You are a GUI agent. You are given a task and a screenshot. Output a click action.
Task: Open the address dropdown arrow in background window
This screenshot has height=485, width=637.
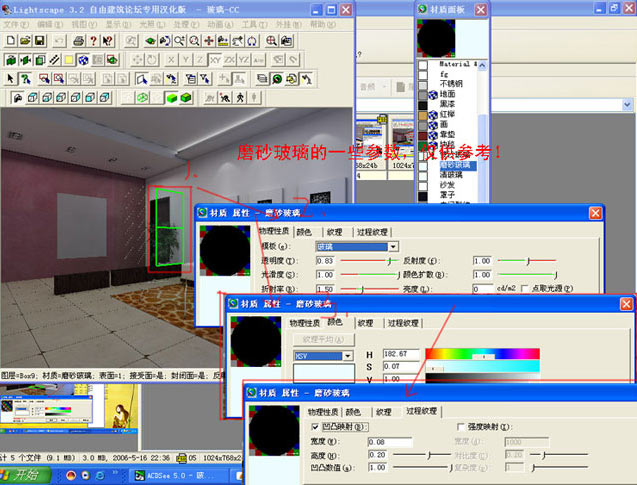coord(627,105)
